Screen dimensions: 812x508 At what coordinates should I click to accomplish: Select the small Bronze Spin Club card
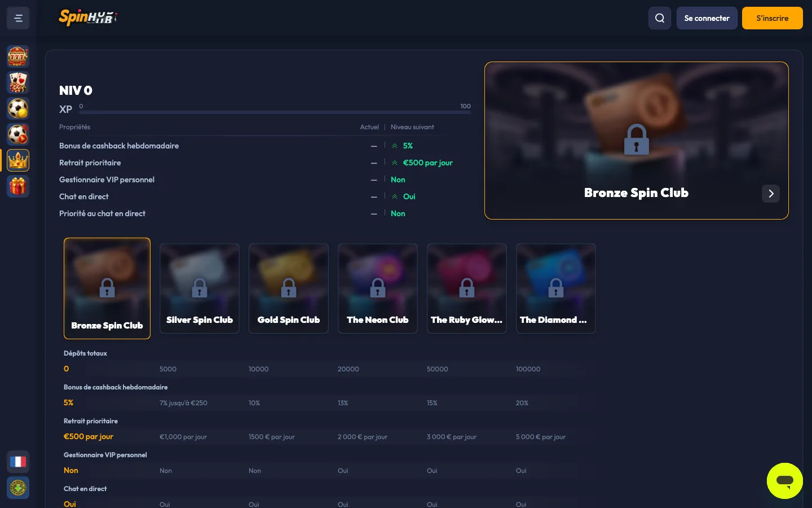point(107,288)
